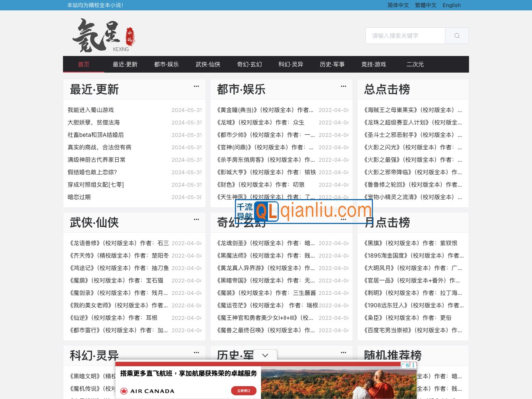Open the novel 我能进入蜀山游戏

[91, 110]
